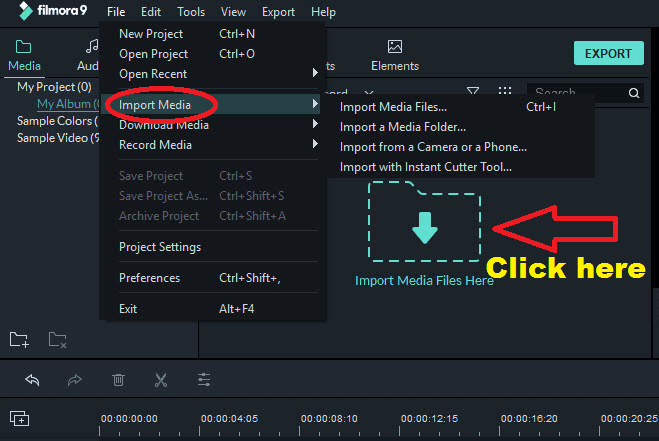
Task: Click into the Search input field
Action: 578,92
